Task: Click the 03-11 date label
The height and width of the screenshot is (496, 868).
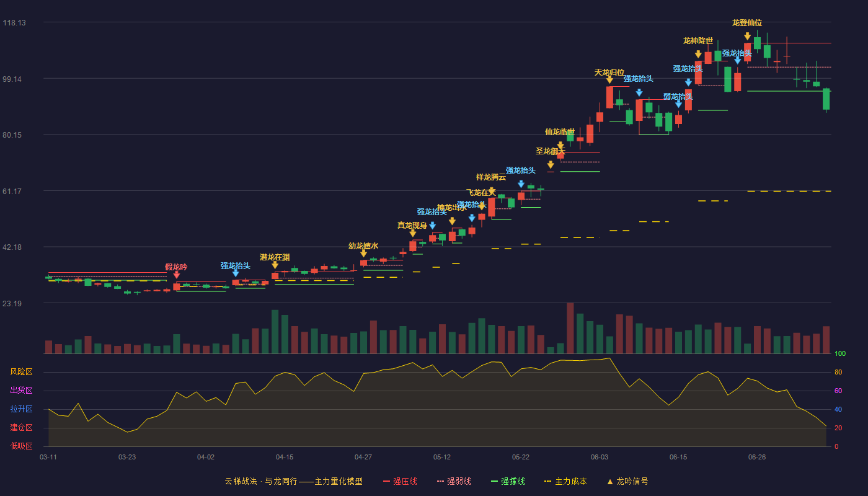Action: point(48,457)
